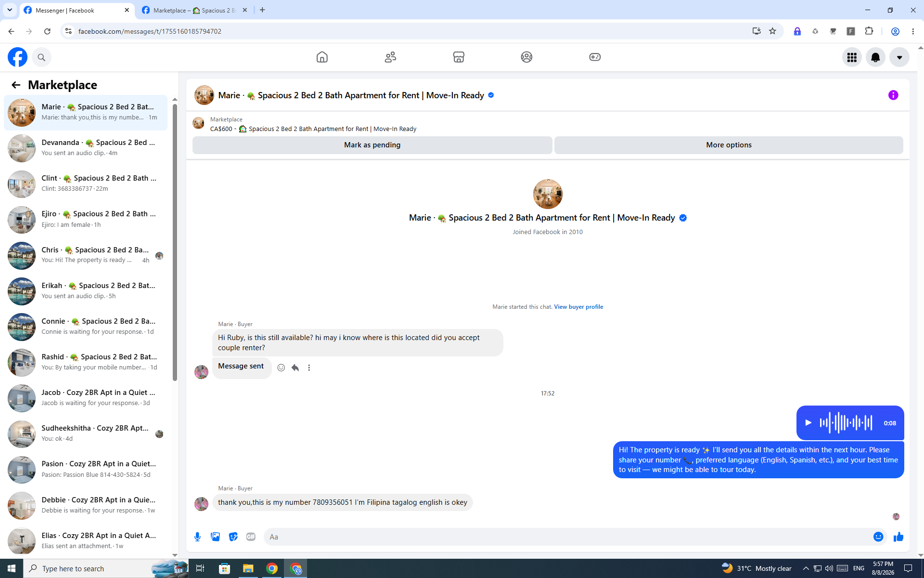Open File Explorer from the taskbar
Viewport: 924px width, 578px height.
[x=248, y=568]
